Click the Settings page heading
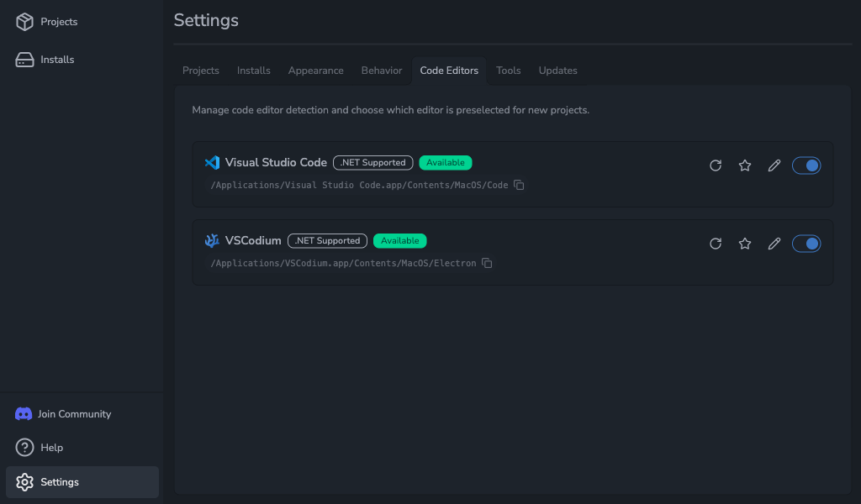 206,20
